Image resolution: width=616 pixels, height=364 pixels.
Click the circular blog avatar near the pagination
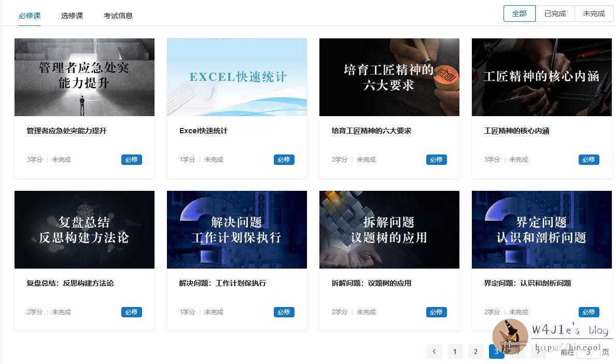[510, 337]
